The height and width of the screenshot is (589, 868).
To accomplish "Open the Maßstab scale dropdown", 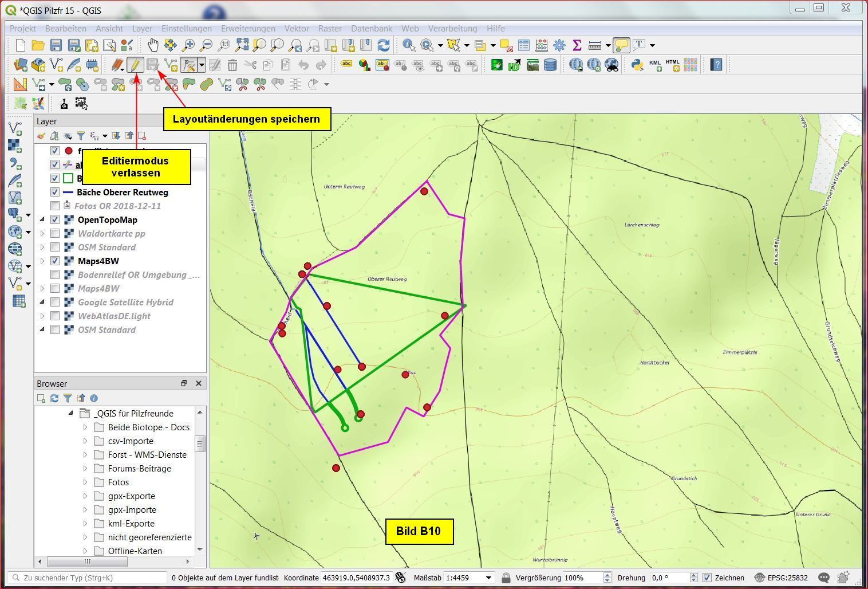I will (488, 578).
